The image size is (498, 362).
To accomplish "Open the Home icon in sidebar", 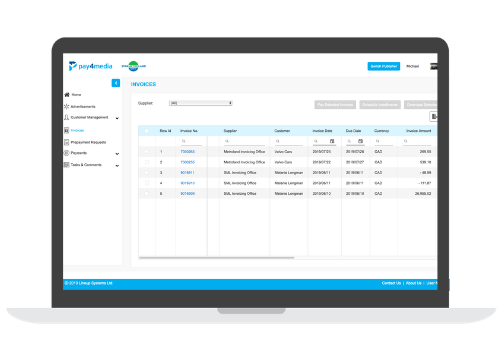I will click(67, 95).
